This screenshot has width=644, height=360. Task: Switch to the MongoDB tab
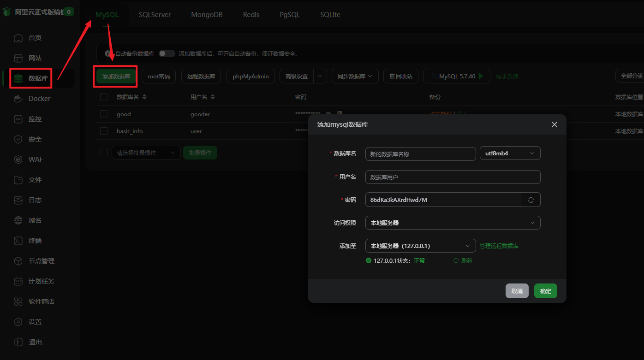click(x=207, y=15)
